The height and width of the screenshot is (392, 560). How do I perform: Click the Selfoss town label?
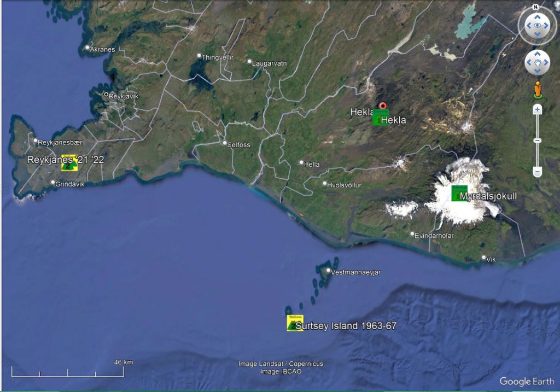(239, 145)
